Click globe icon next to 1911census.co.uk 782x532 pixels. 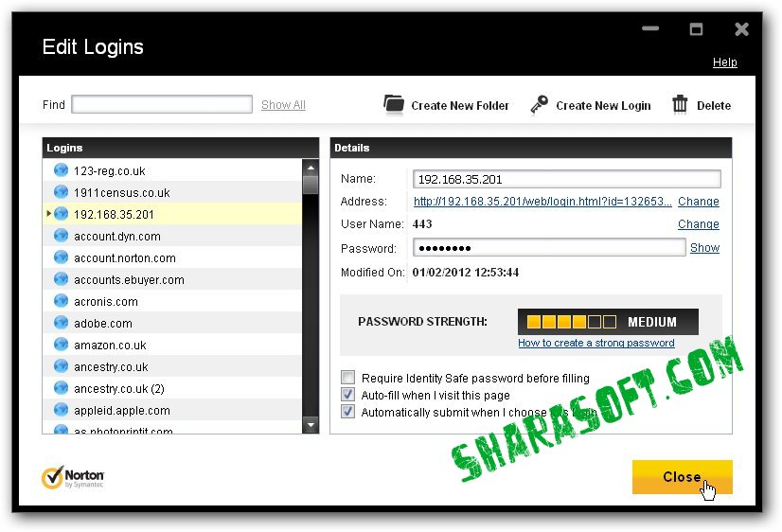click(61, 192)
